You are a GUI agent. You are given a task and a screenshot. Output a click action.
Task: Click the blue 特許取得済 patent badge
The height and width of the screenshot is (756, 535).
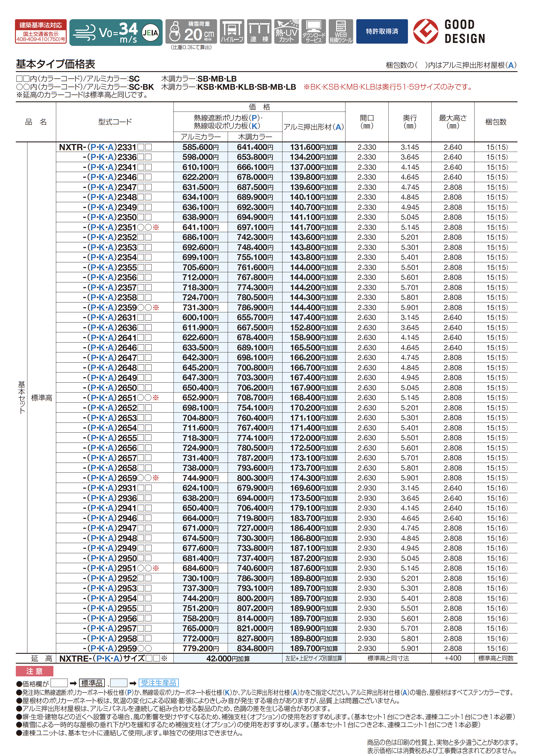(x=382, y=32)
